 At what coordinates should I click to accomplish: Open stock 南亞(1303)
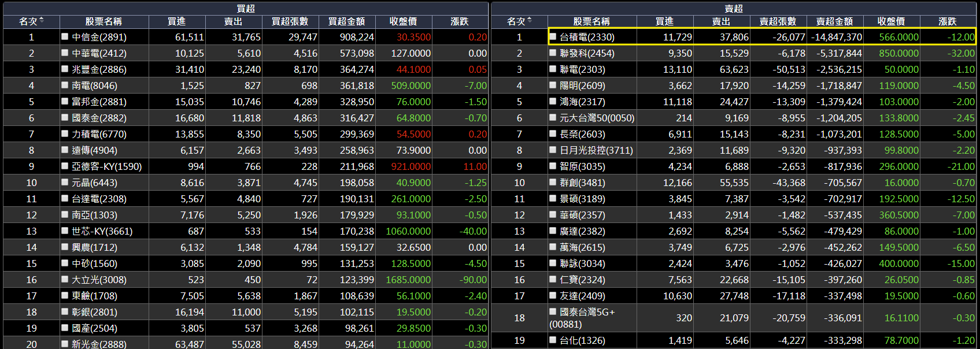pyautogui.click(x=94, y=215)
